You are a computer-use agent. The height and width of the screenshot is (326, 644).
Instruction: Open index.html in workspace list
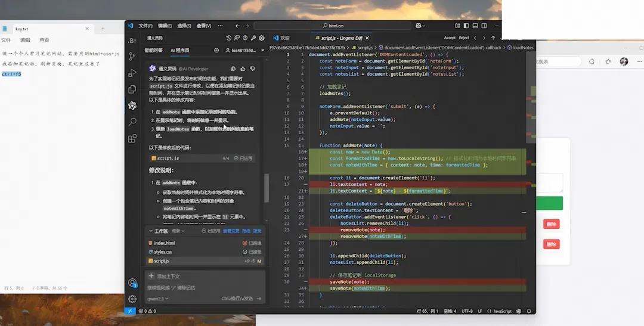(x=205, y=243)
